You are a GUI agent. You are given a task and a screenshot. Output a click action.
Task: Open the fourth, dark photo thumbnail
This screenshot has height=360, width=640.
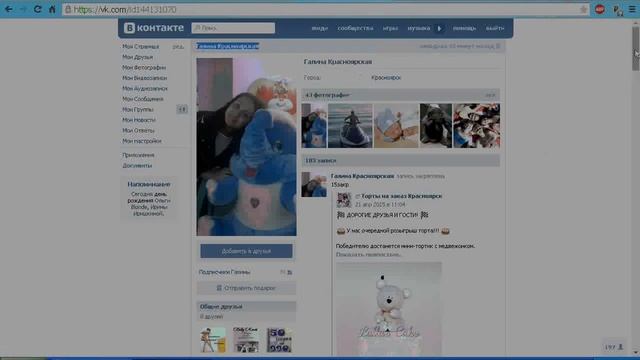pyautogui.click(x=436, y=126)
